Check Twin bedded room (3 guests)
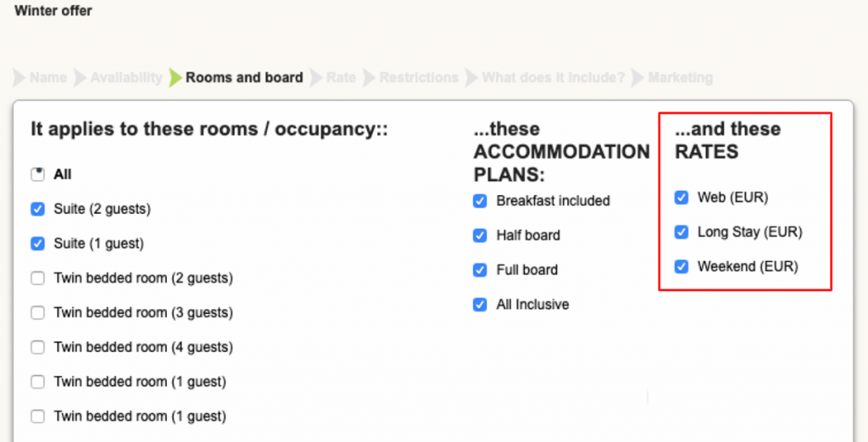This screenshot has height=442, width=868. click(37, 312)
